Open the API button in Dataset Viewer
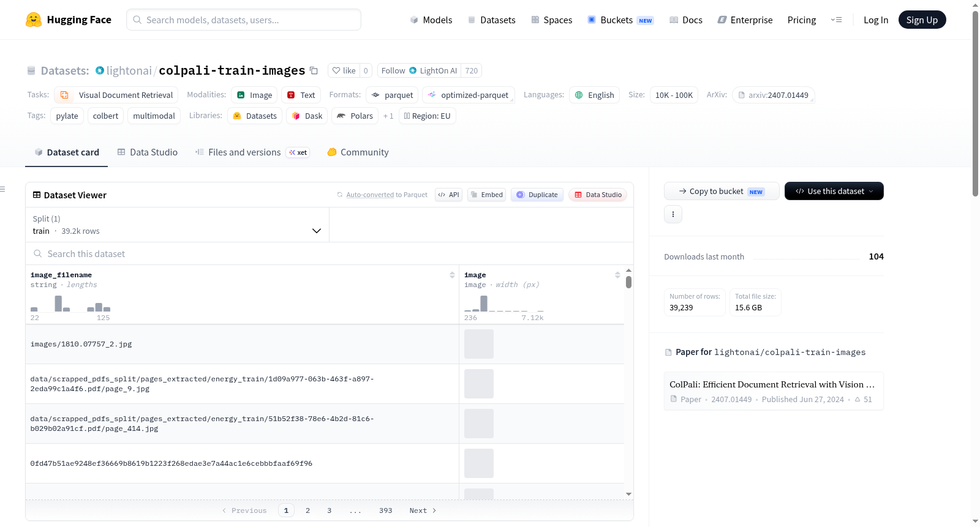This screenshot has width=980, height=527. 448,195
